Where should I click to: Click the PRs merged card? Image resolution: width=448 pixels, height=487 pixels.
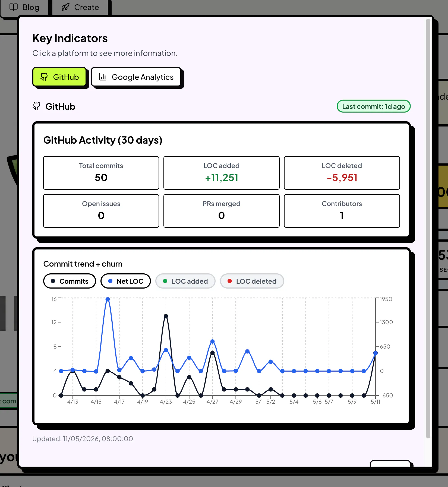(222, 211)
